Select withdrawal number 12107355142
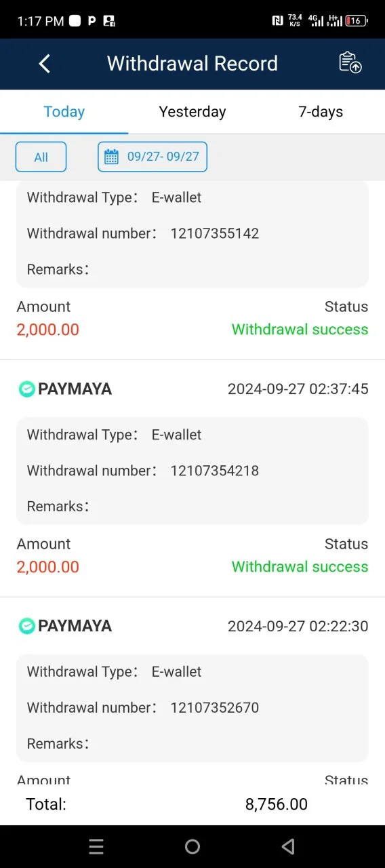This screenshot has width=385, height=868. [214, 233]
